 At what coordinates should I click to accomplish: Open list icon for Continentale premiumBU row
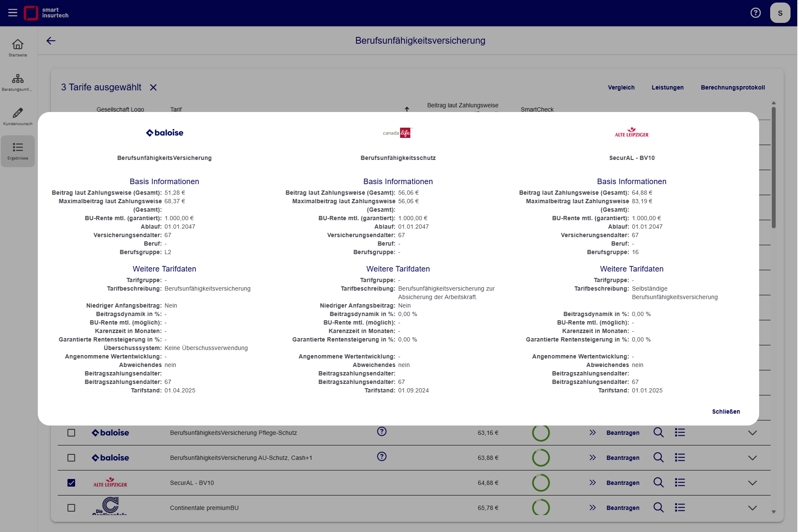coord(680,508)
